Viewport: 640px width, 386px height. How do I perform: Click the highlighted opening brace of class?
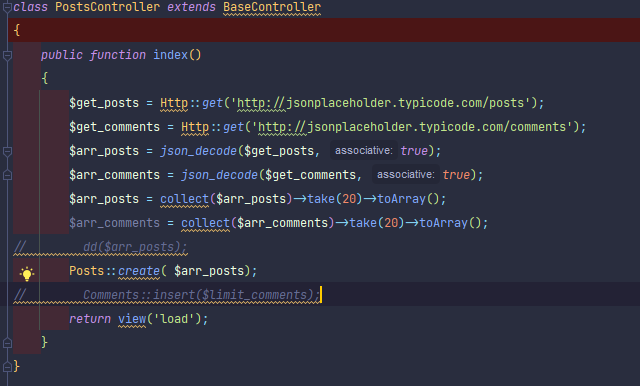[17, 30]
